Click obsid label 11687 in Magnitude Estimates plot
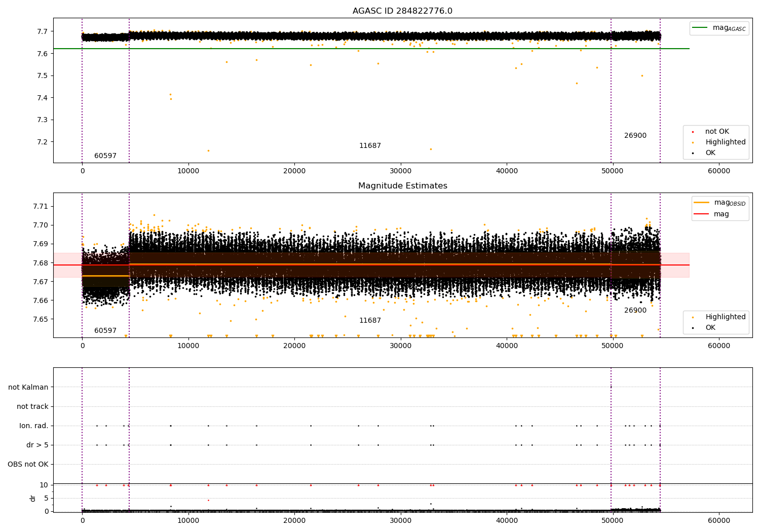 [370, 321]
